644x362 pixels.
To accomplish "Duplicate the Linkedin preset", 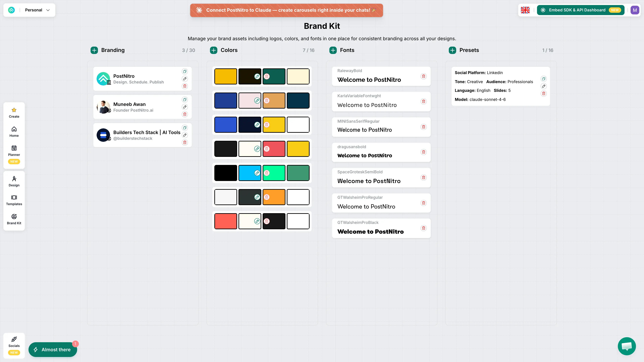I will (544, 79).
